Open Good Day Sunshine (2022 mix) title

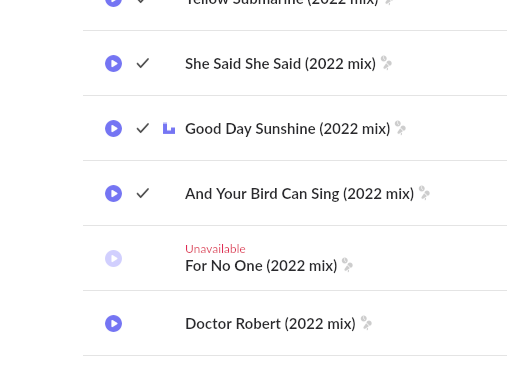coord(288,129)
